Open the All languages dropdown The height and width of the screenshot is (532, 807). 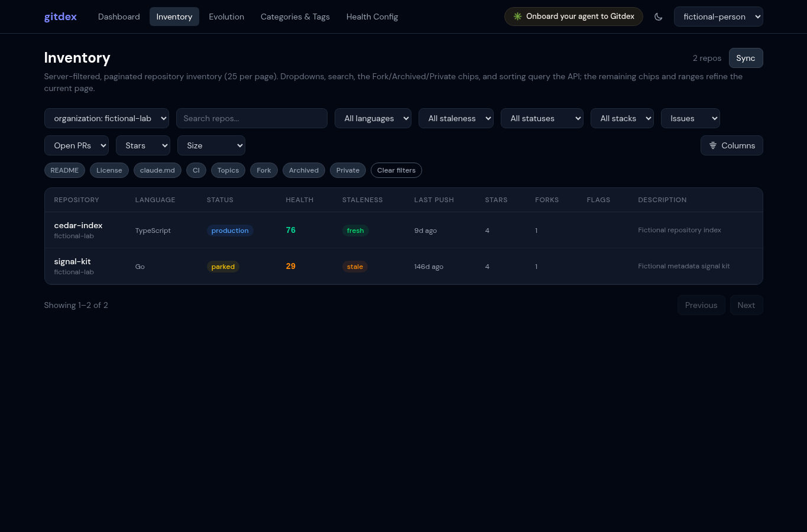tap(373, 118)
